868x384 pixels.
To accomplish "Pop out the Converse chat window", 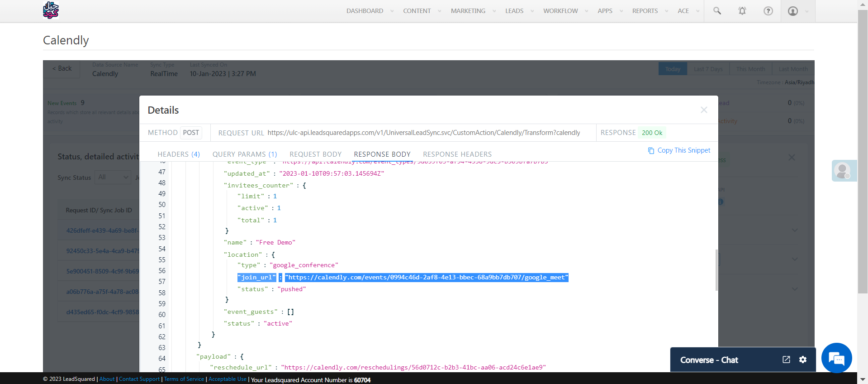I will click(786, 360).
